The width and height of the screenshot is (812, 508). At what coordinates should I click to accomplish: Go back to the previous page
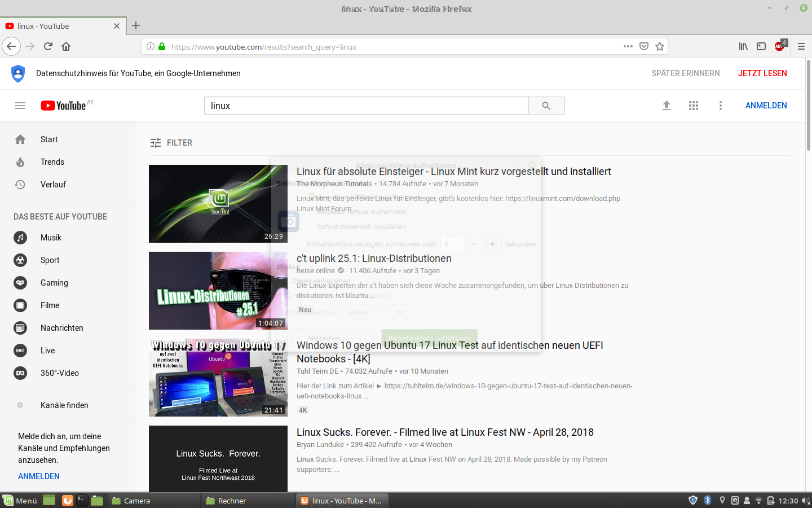pos(11,46)
